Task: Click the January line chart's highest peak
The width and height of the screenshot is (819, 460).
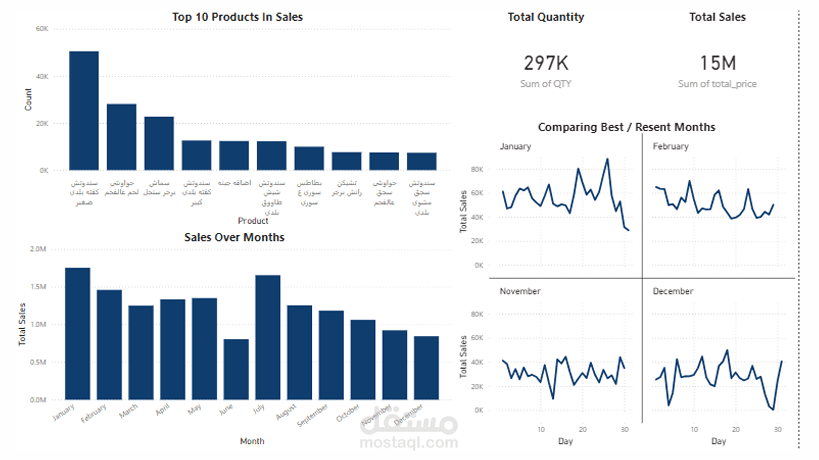Action: 607,159
